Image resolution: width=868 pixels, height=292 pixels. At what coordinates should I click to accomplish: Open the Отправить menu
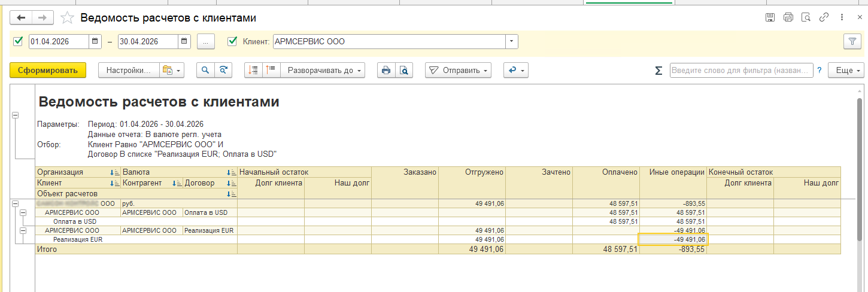(x=459, y=71)
